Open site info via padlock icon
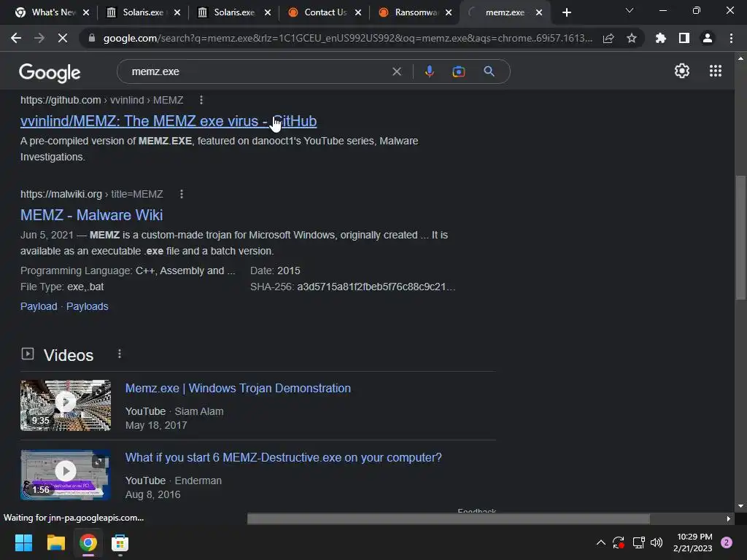 92,38
